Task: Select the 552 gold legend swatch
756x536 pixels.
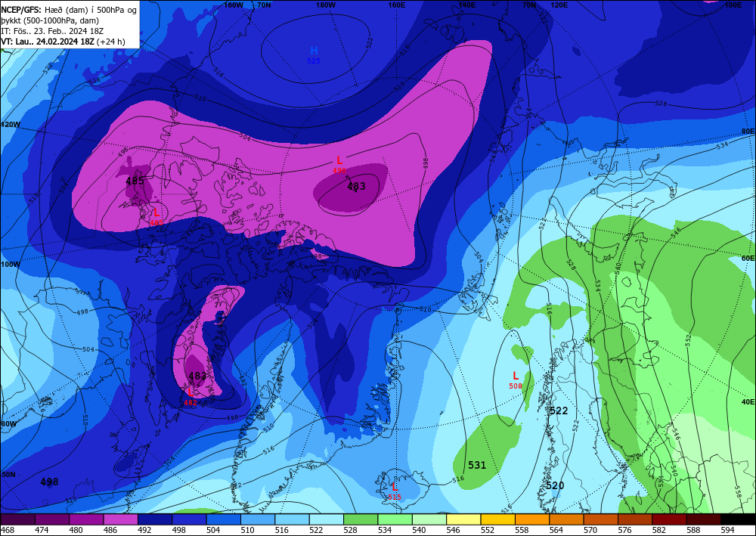Action: click(x=497, y=519)
